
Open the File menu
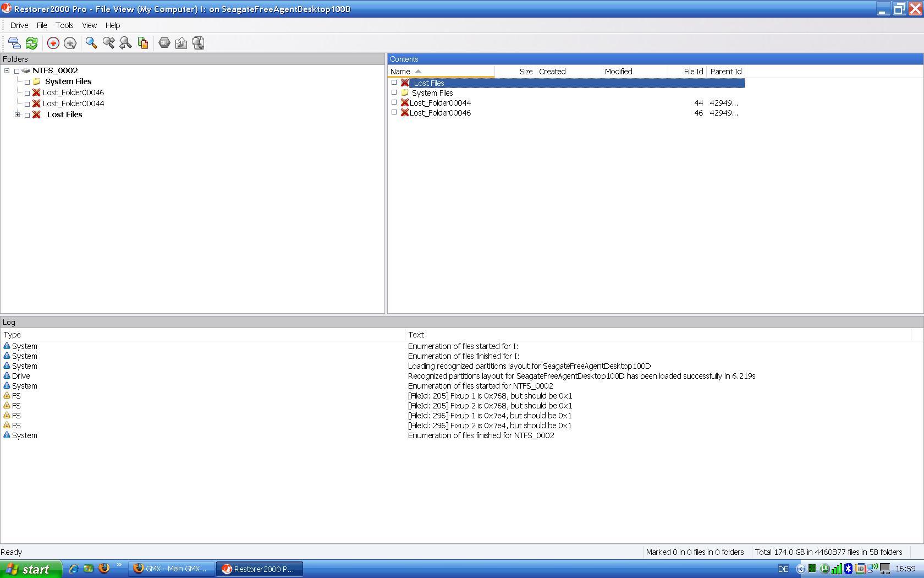42,25
